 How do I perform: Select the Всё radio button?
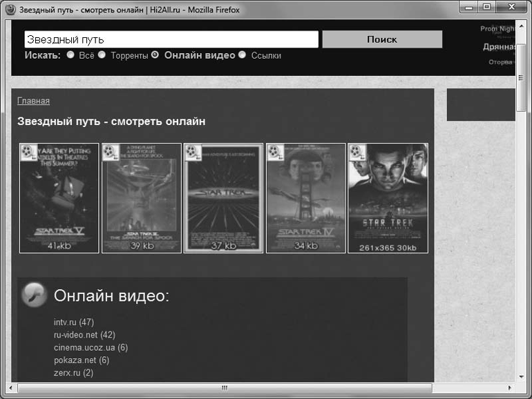(x=70, y=55)
